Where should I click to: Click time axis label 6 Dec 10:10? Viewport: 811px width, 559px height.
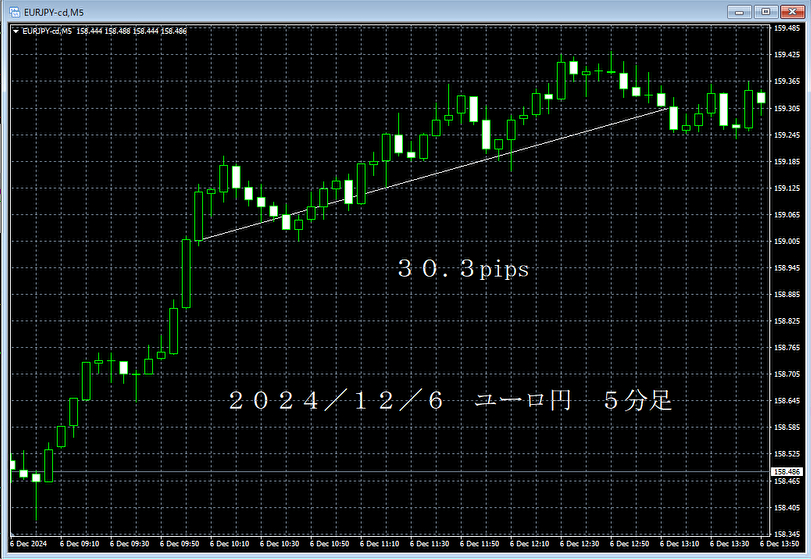tap(230, 543)
